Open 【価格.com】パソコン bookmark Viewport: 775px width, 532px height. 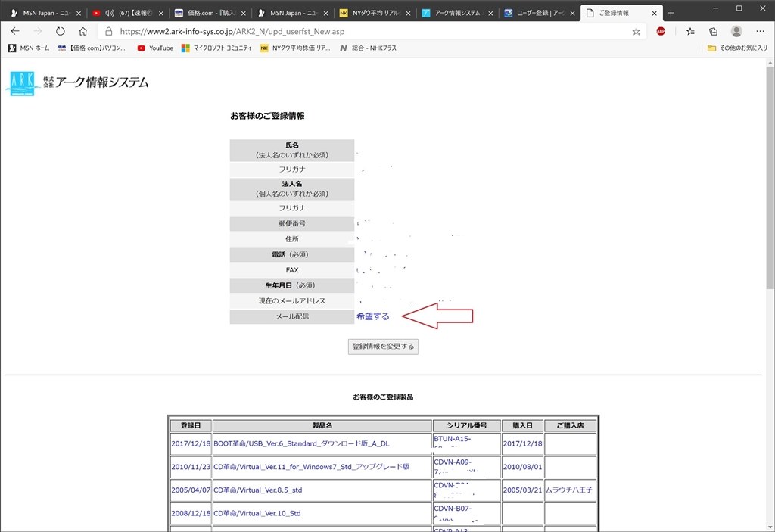pos(92,48)
